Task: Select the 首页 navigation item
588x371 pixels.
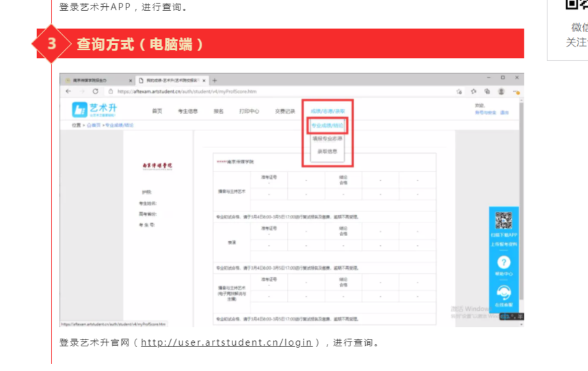Action: coord(157,111)
